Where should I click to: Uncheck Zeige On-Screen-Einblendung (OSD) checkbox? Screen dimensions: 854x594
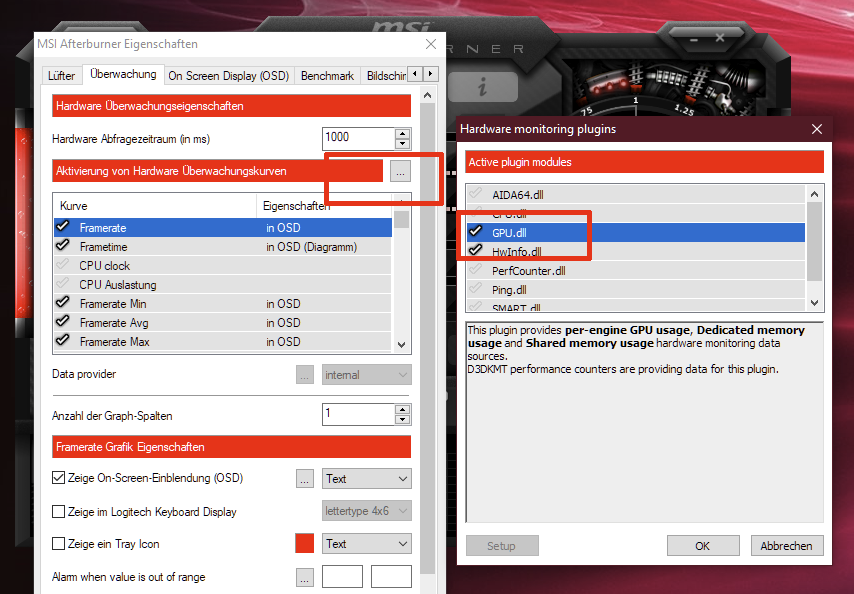coord(58,478)
